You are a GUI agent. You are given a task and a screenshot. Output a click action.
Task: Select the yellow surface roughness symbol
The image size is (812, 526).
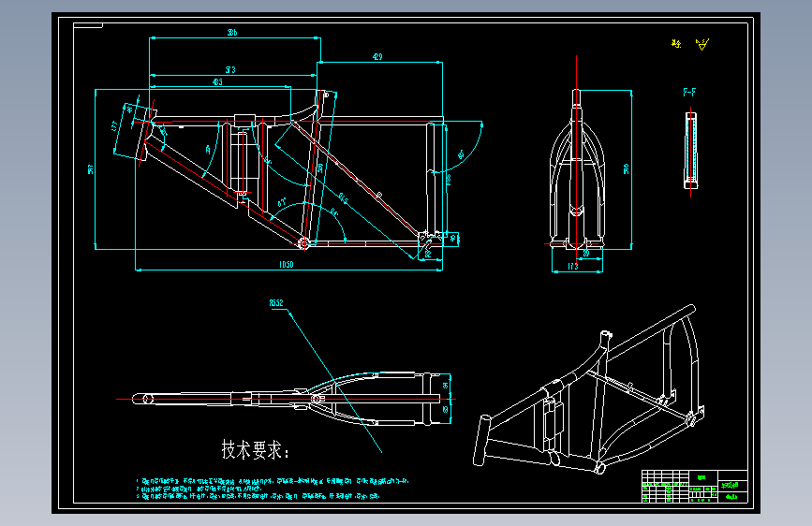point(702,44)
